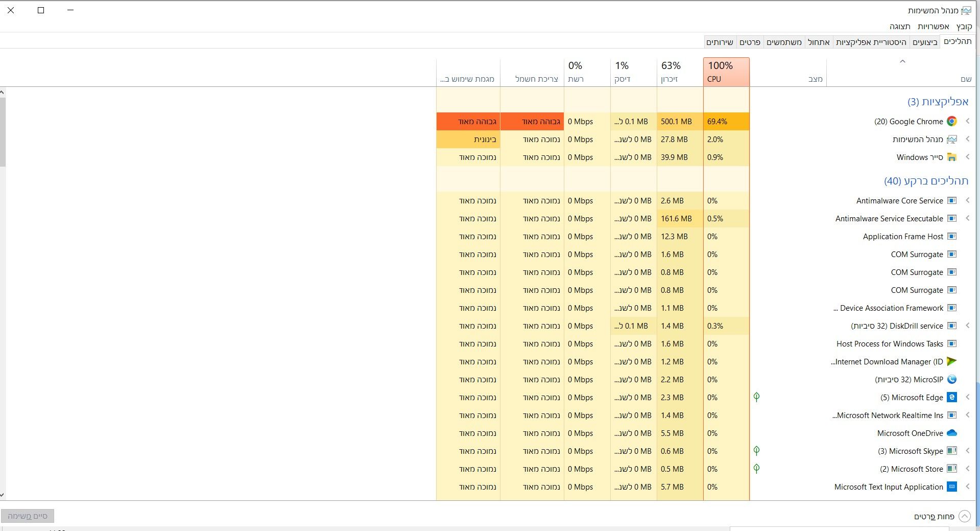
Task: Click פחות פרטים (Fewer details) button
Action: 942,516
